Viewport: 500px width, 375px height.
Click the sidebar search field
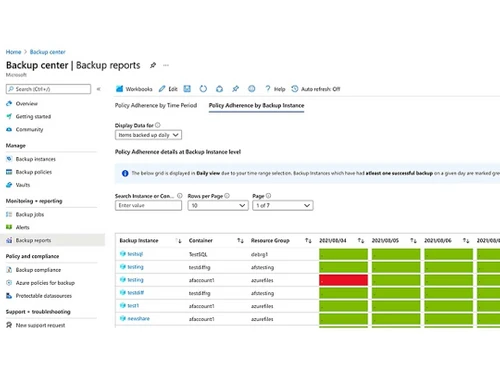point(48,89)
